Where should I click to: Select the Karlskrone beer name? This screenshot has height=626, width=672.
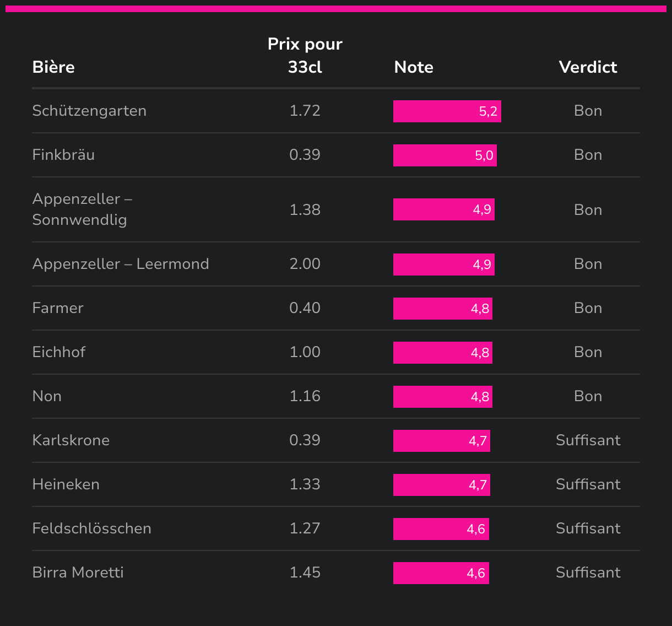click(71, 440)
